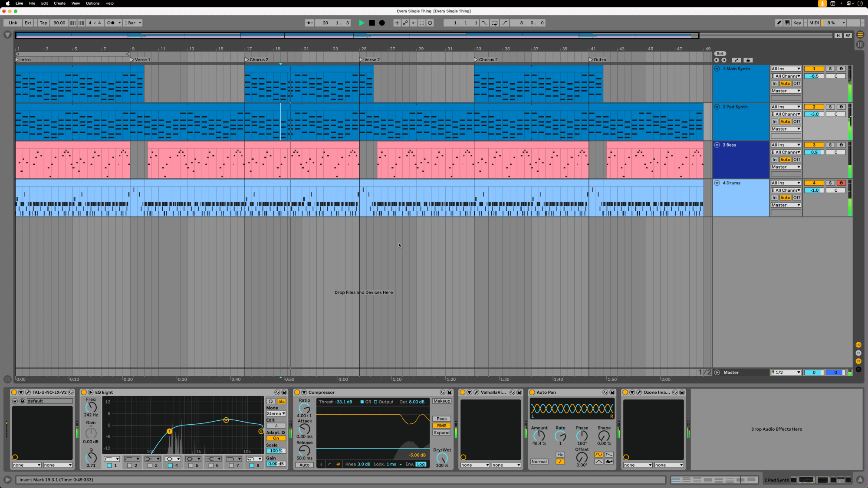Jump to previous locator arrow
The width and height of the screenshot is (868, 488).
click(x=717, y=60)
